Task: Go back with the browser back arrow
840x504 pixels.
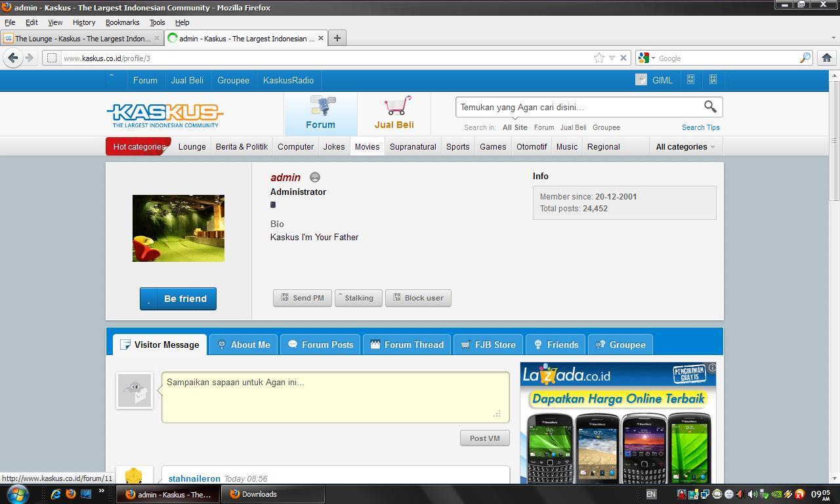Action: 12,58
